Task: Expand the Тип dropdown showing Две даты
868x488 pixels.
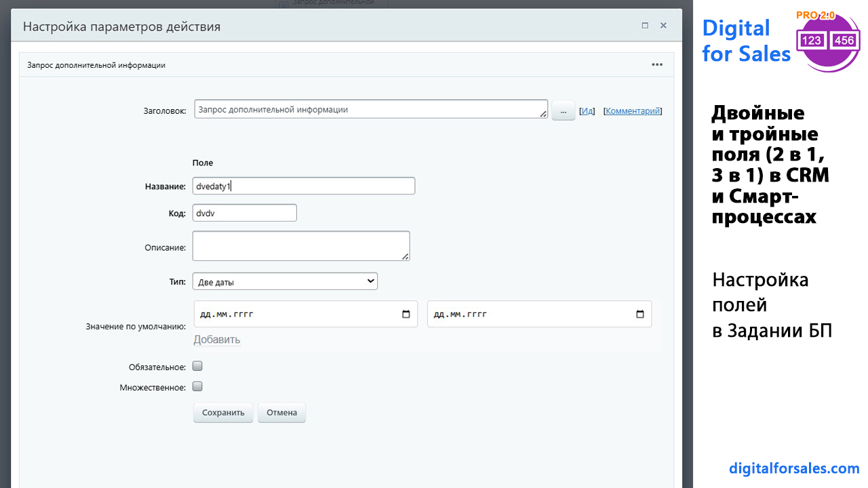Action: pos(285,281)
